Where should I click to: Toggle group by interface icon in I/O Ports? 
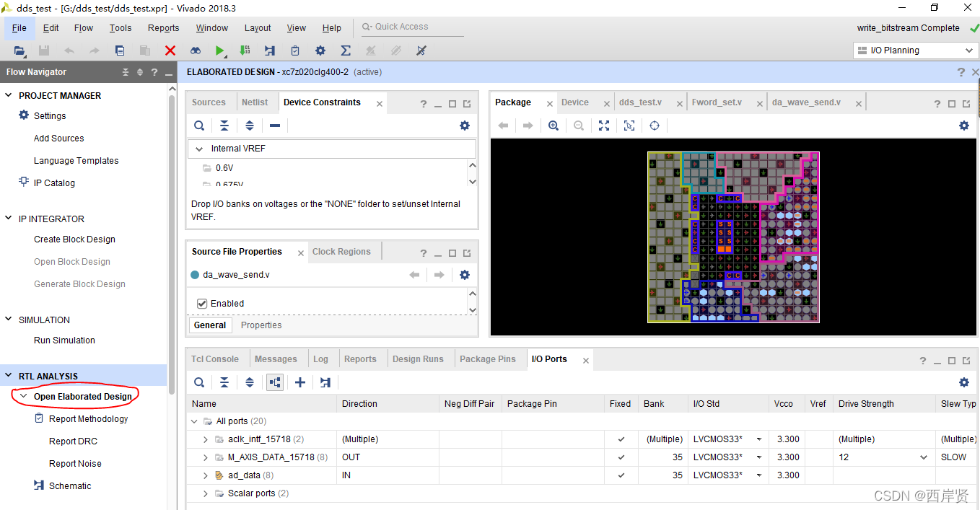tap(275, 382)
